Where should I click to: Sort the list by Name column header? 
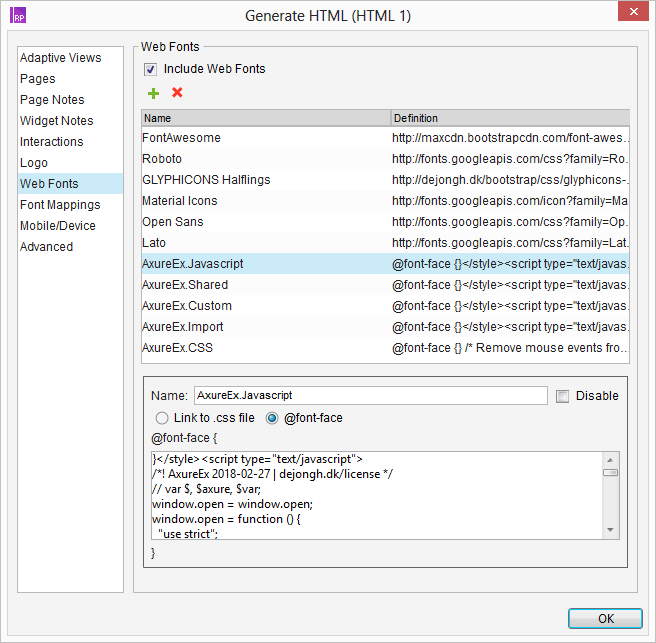(265, 118)
